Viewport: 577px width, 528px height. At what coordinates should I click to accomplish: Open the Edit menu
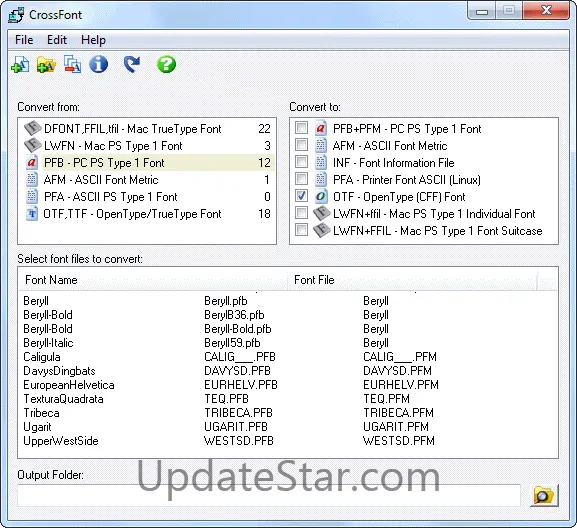point(57,40)
